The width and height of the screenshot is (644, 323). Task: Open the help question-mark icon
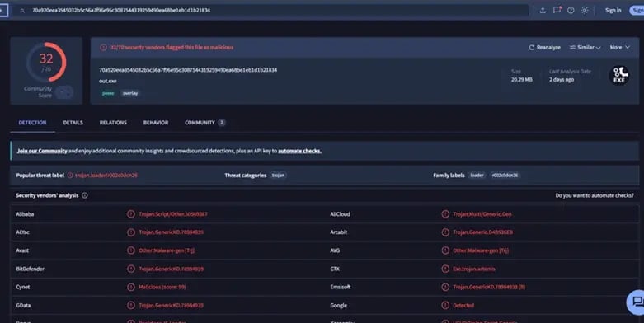(x=571, y=10)
